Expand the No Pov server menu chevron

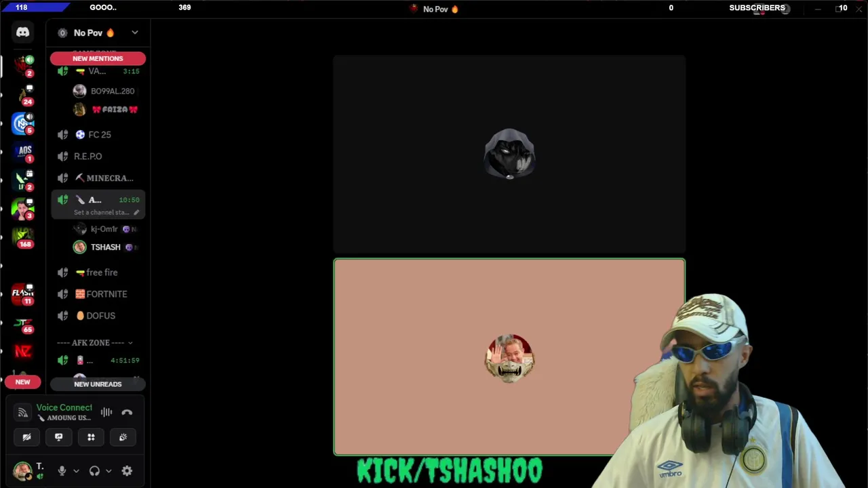[134, 33]
